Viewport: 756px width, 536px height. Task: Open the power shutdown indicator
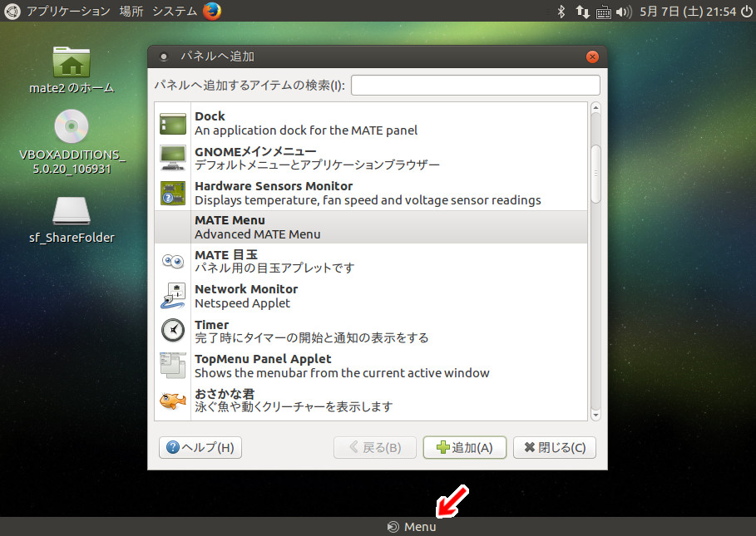pyautogui.click(x=746, y=12)
